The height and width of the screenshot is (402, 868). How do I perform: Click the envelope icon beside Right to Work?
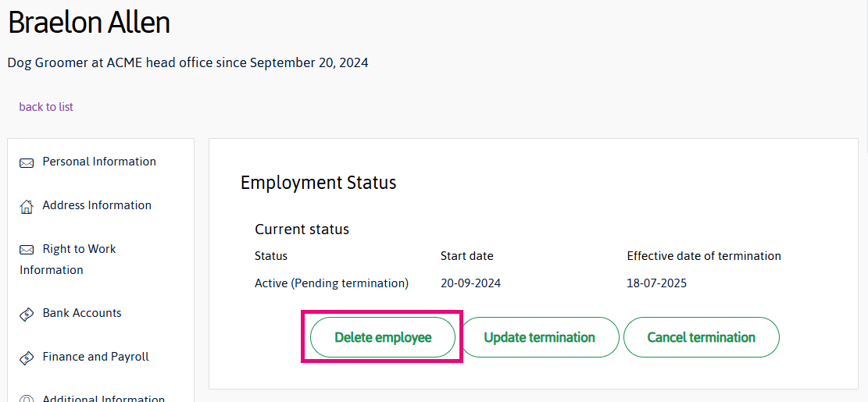[27, 250]
